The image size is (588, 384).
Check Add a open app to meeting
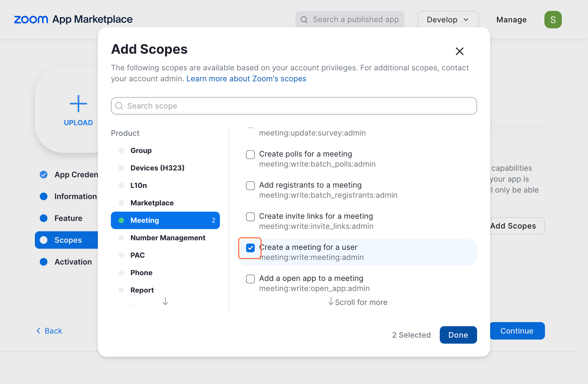[x=250, y=279]
